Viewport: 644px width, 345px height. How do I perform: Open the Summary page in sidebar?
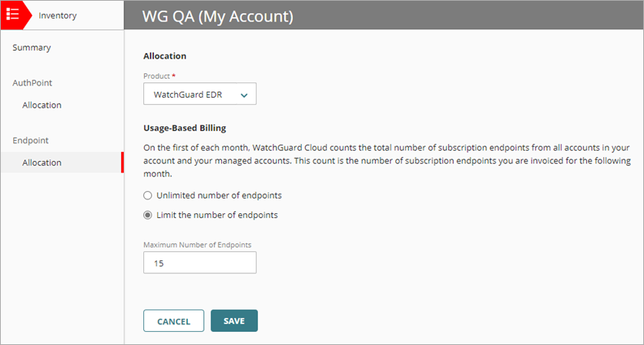[32, 48]
